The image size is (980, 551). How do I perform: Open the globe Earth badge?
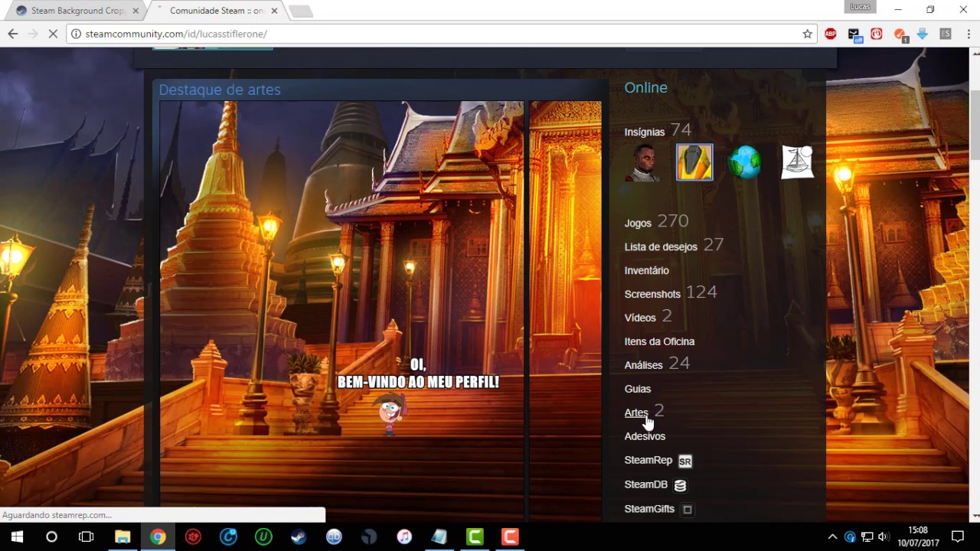click(x=746, y=162)
